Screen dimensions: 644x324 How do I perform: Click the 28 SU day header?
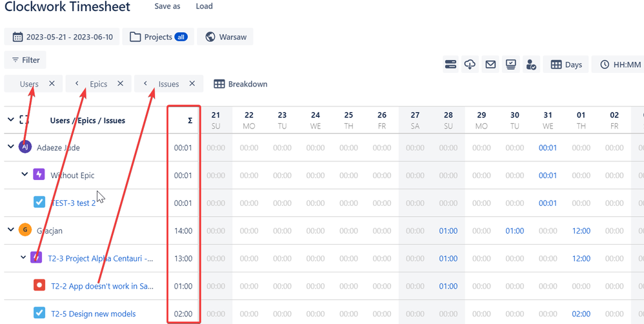pyautogui.click(x=448, y=120)
